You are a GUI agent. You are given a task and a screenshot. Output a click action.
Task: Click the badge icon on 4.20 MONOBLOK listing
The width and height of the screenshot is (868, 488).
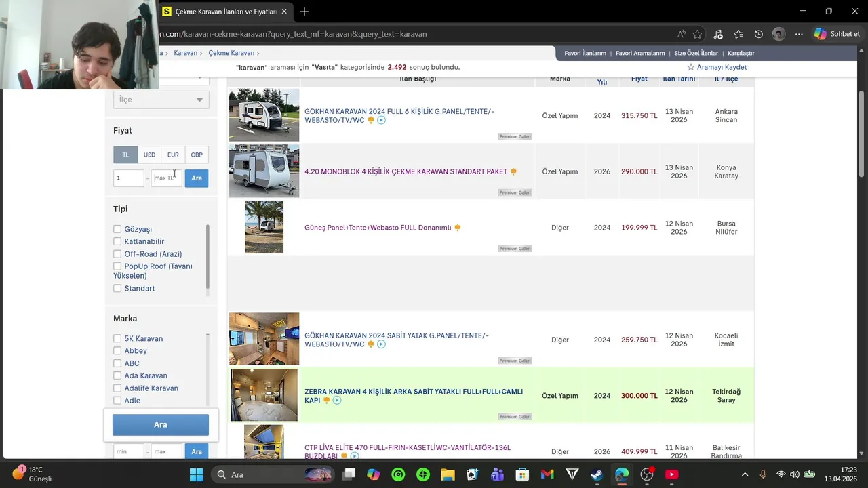pos(513,171)
